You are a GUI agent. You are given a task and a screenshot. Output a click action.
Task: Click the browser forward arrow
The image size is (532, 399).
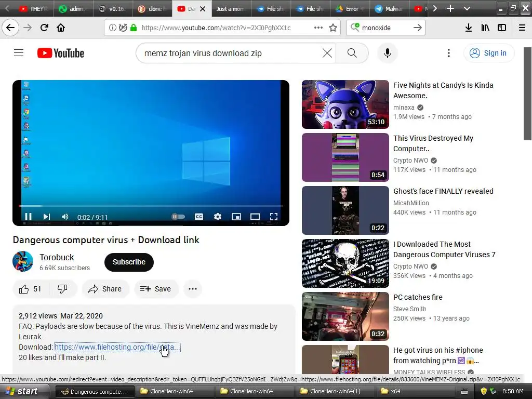28,28
